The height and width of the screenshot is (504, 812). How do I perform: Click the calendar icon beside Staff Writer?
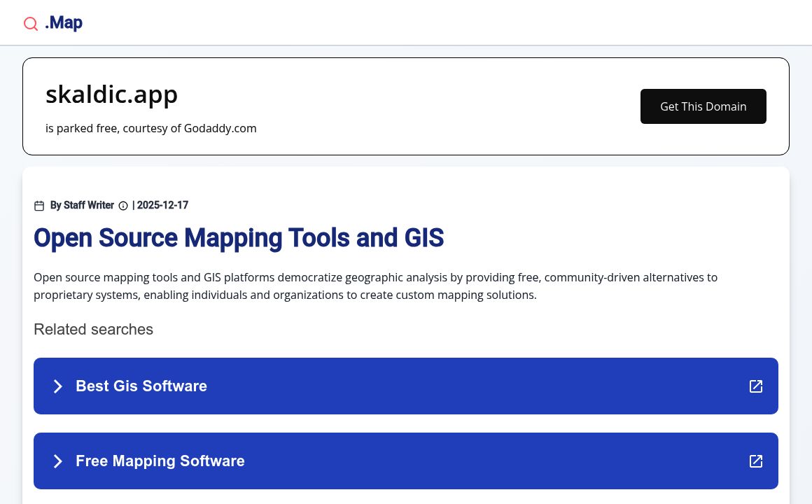pyautogui.click(x=39, y=206)
